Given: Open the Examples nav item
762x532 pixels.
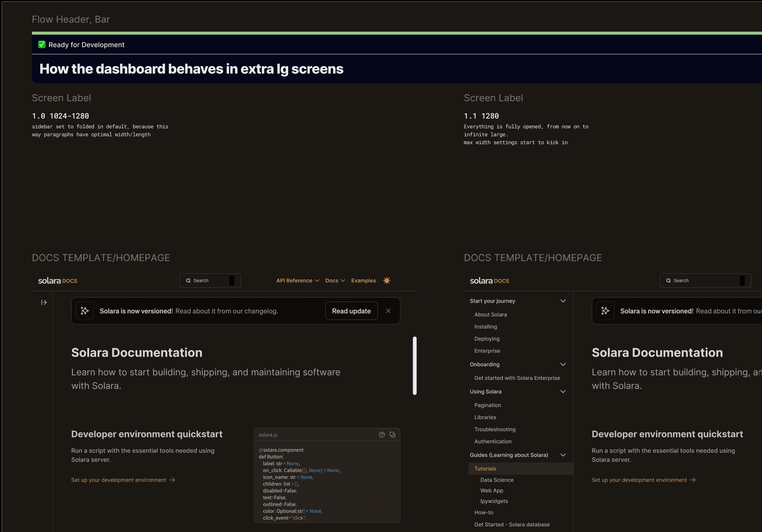Looking at the screenshot, I should (363, 281).
